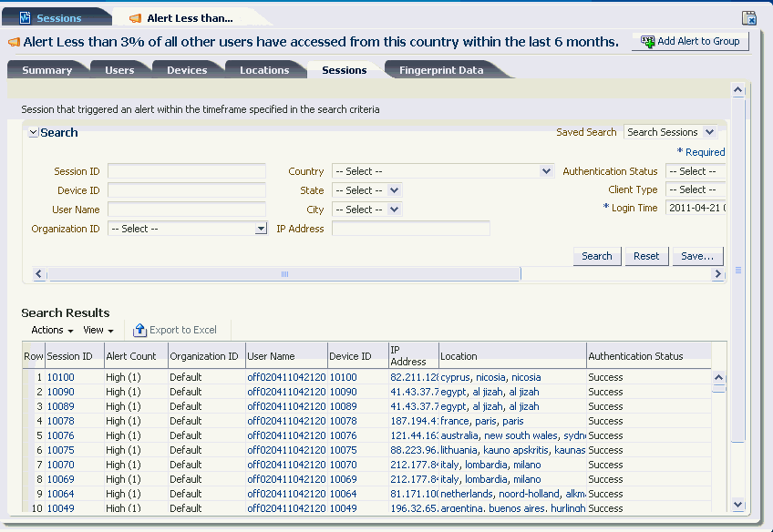Click the alert megaphone icon in the banner

tap(13, 41)
